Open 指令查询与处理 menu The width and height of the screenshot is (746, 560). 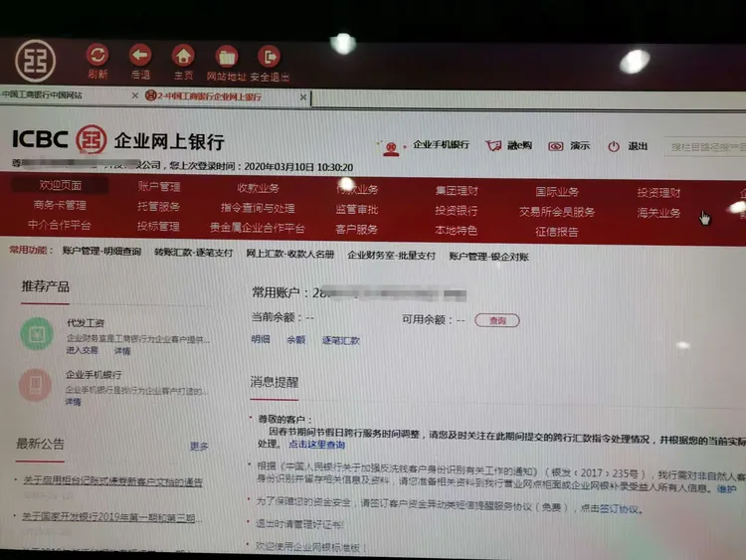(x=258, y=208)
